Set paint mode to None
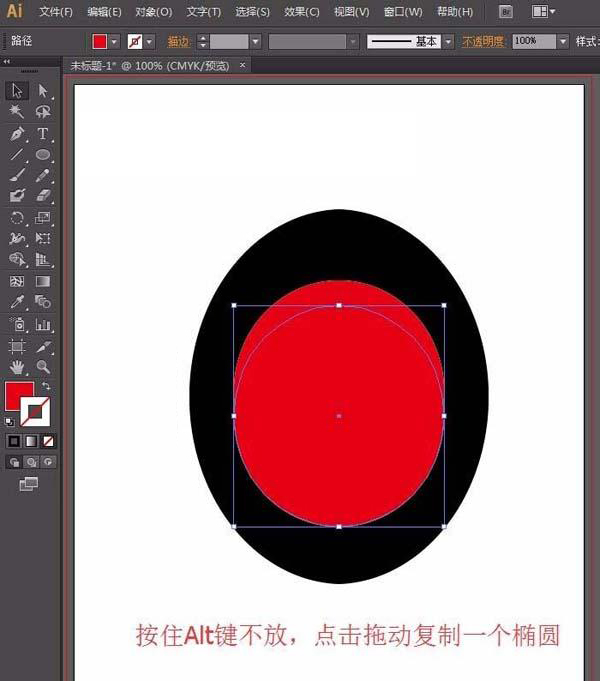 pyautogui.click(x=48, y=441)
